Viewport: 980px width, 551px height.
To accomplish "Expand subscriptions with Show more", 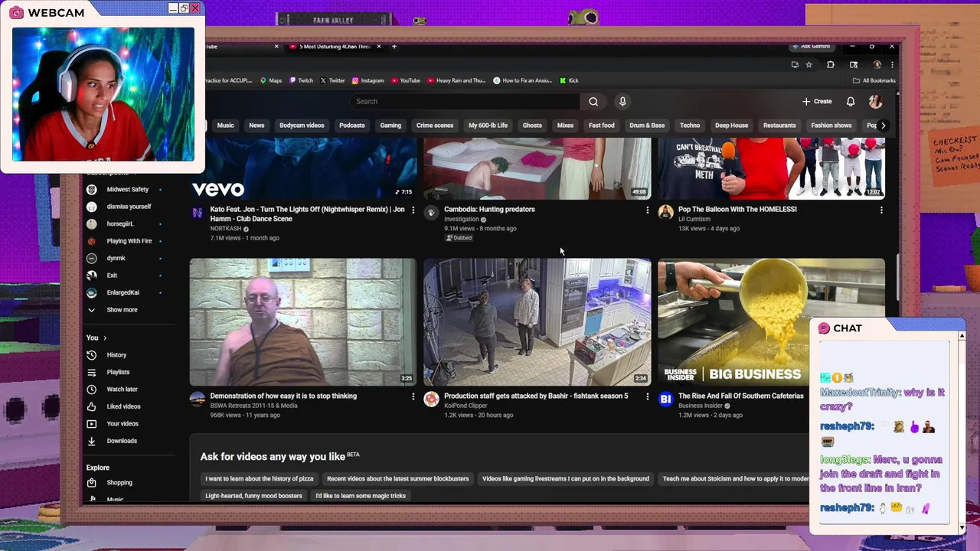I will click(x=122, y=310).
